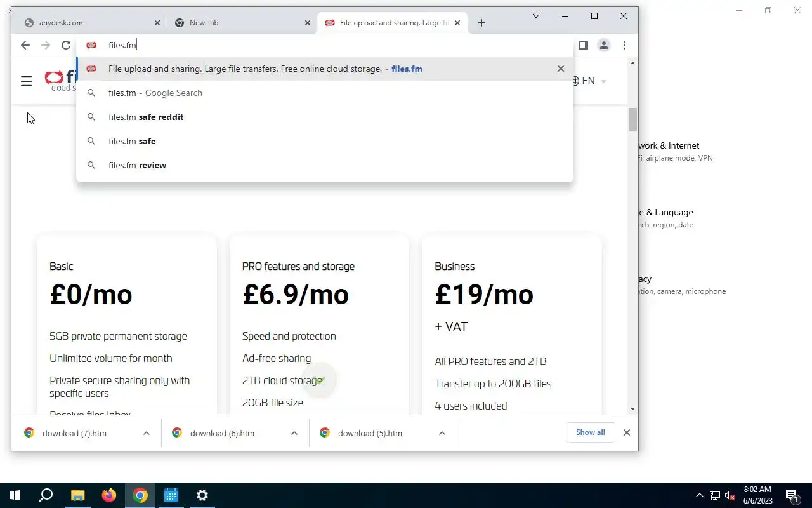812x508 pixels.
Task: Open Chrome tab search chevron
Action: tap(535, 16)
